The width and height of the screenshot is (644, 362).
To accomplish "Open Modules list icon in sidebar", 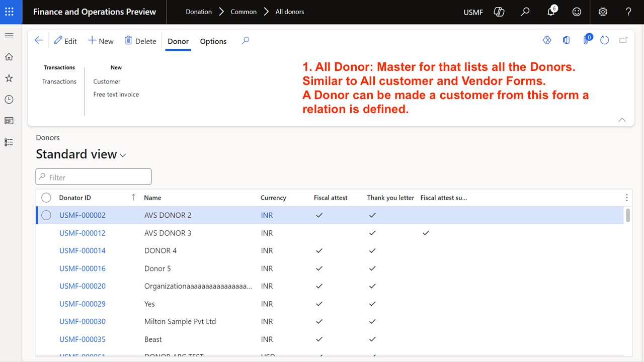I will [x=9, y=142].
